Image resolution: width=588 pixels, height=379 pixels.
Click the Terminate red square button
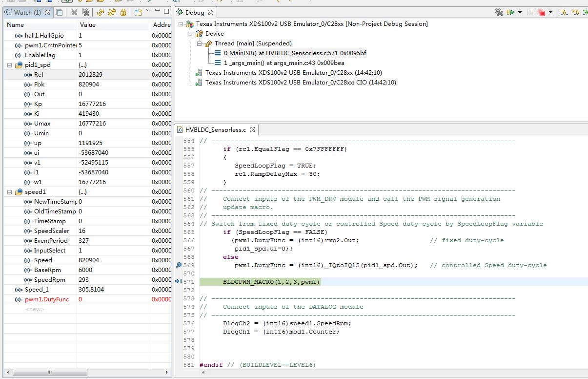pyautogui.click(x=542, y=12)
